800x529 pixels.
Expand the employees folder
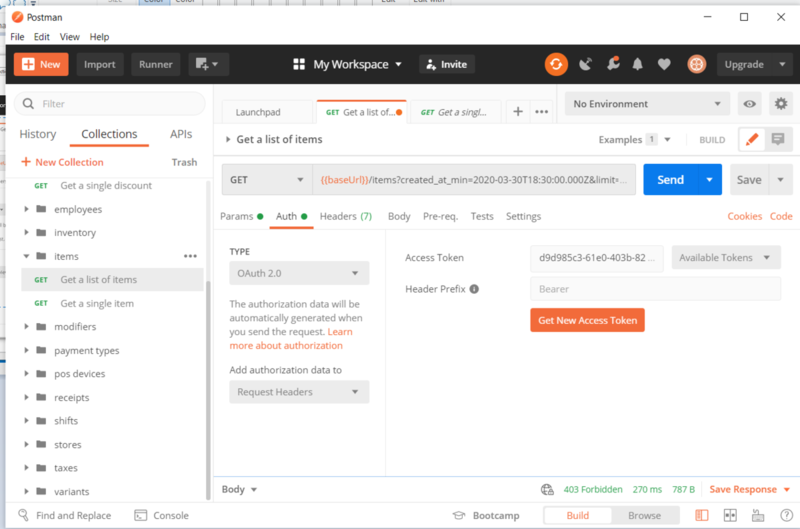pyautogui.click(x=27, y=210)
